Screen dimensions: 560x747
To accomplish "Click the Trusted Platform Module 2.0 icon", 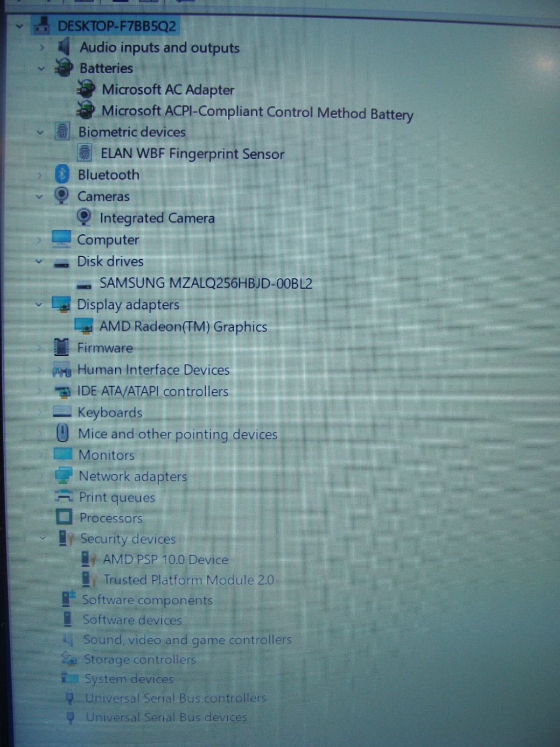I will [89, 579].
